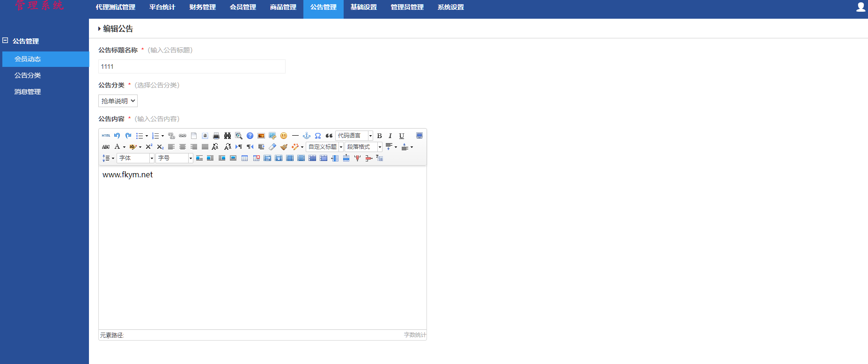Image resolution: width=868 pixels, height=364 pixels.
Task: Click the print icon in the editor
Action: 216,136
